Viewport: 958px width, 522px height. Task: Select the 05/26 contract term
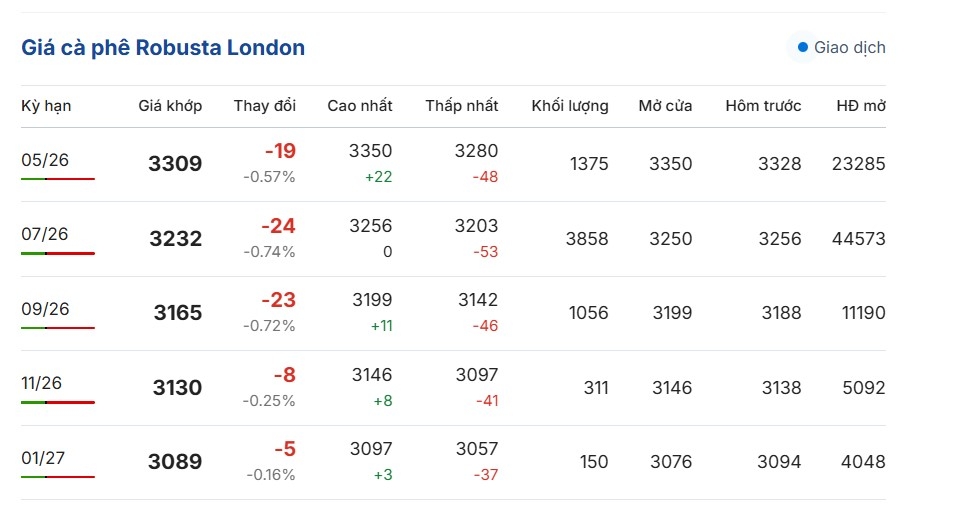tap(45, 159)
